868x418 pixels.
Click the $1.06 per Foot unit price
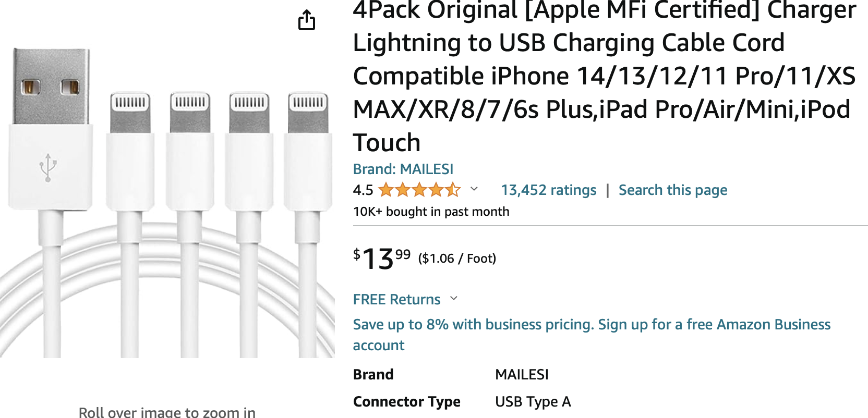[x=457, y=259]
